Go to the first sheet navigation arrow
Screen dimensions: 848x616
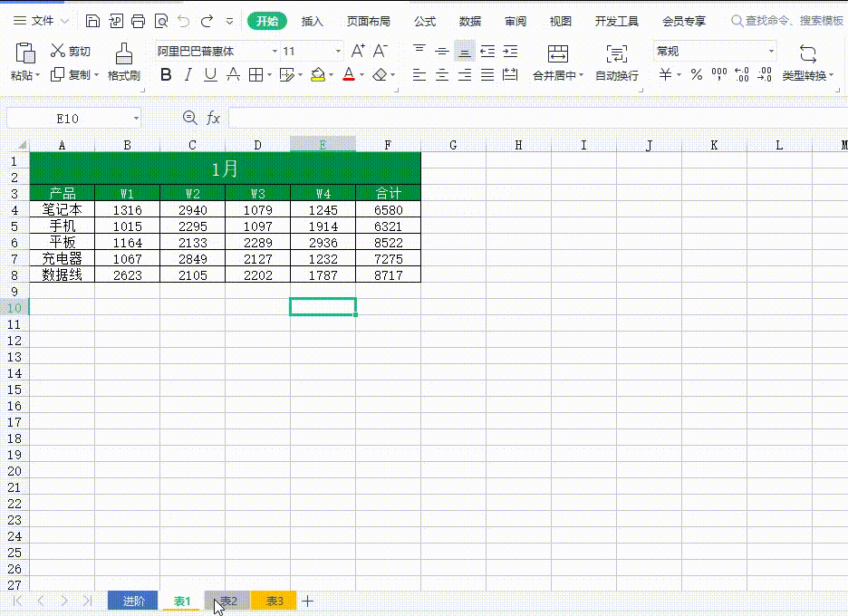(x=17, y=601)
